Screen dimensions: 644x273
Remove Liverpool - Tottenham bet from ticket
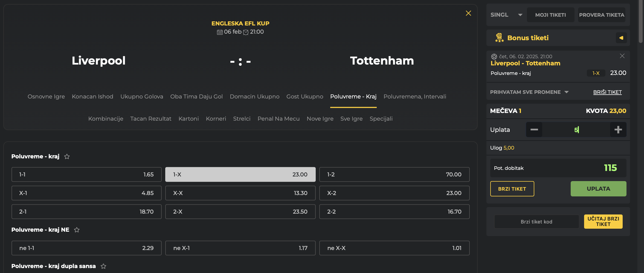tap(622, 56)
